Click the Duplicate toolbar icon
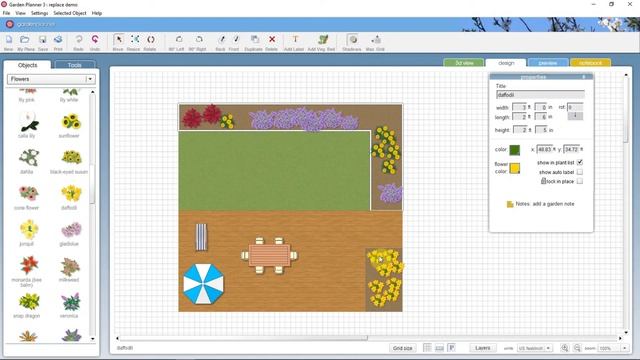This screenshot has height=360, width=640. click(254, 40)
